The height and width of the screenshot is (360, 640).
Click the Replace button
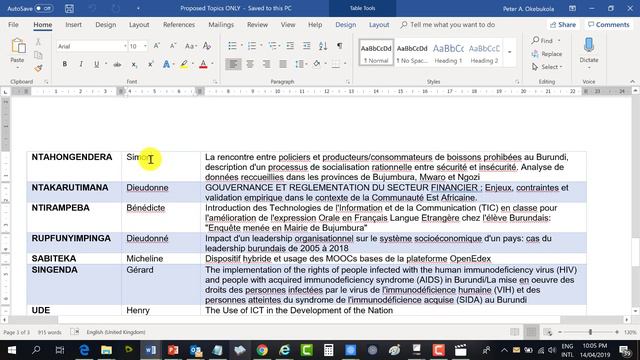coord(547,53)
